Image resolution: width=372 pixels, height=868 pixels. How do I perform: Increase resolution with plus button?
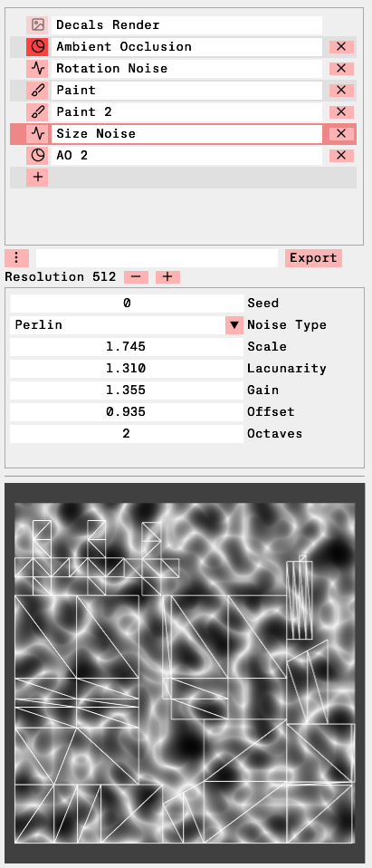[x=167, y=276]
